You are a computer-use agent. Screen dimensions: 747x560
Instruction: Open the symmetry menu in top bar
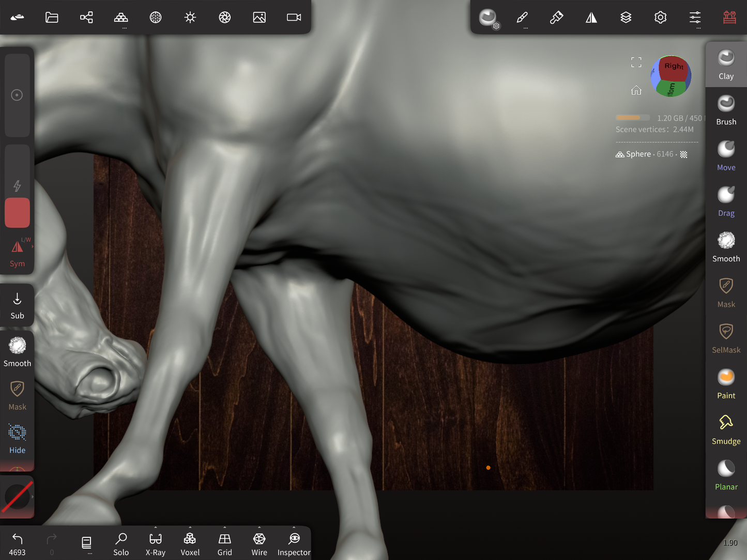tap(591, 18)
